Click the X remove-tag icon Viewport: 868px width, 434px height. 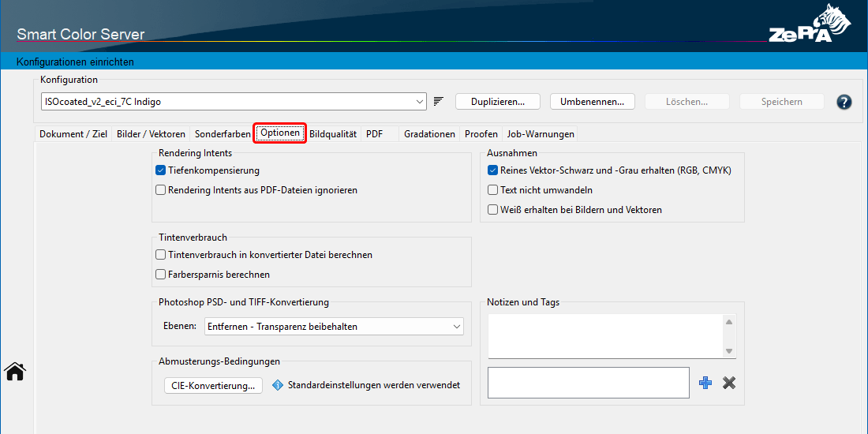729,383
